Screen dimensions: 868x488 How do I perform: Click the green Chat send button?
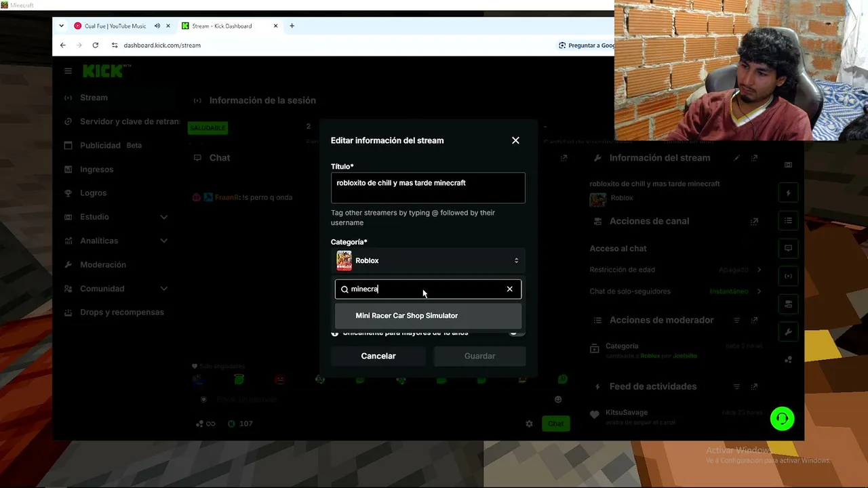[x=555, y=424]
